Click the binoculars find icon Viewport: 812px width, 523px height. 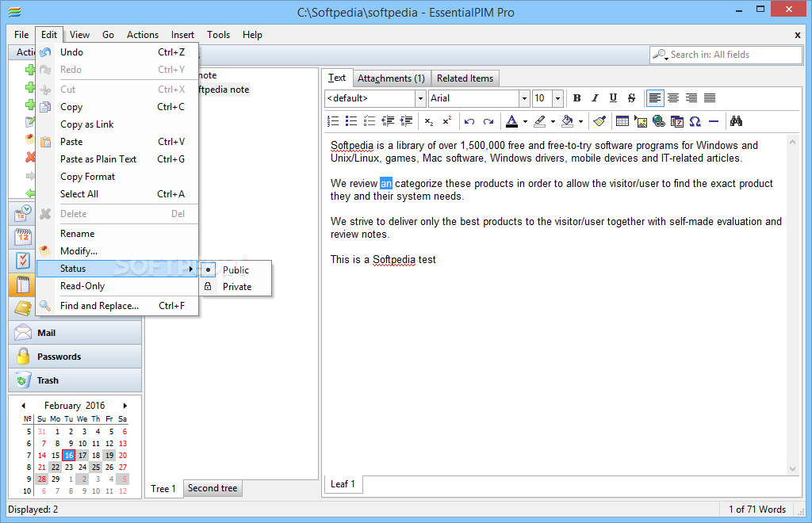736,121
